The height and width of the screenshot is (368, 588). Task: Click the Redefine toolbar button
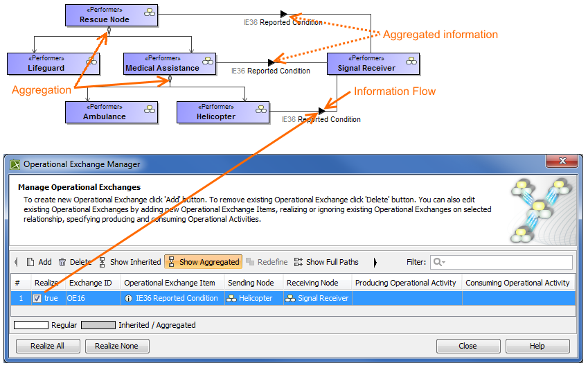pyautogui.click(x=267, y=262)
